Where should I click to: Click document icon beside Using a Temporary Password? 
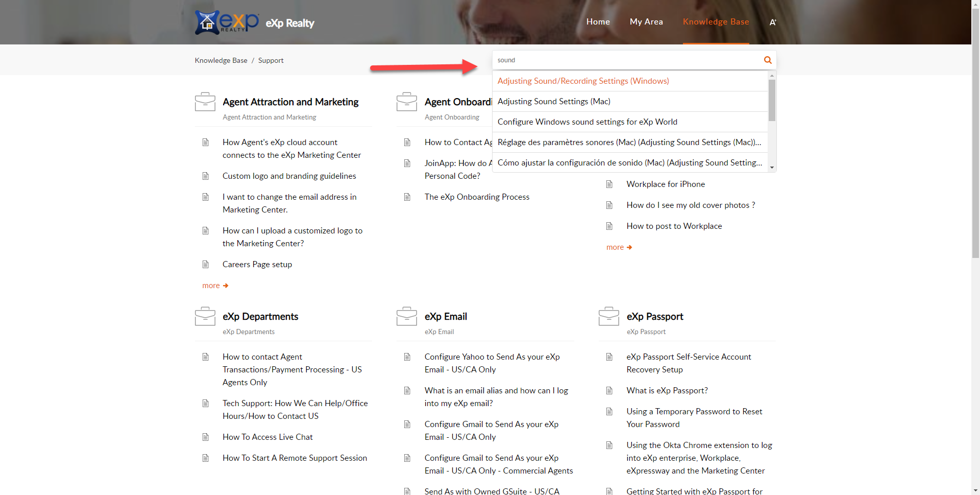point(609,411)
